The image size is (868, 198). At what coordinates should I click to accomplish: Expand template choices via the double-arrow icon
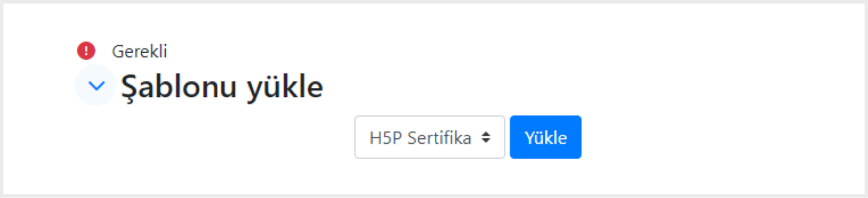(x=486, y=137)
